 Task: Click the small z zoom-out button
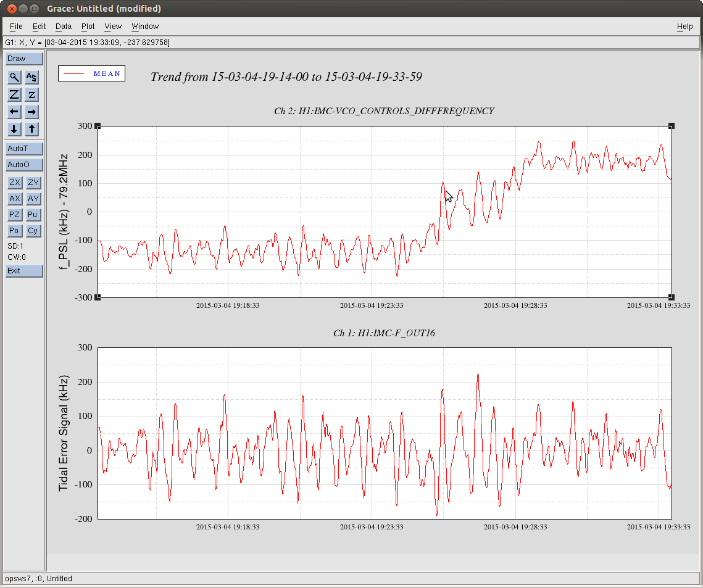click(31, 94)
